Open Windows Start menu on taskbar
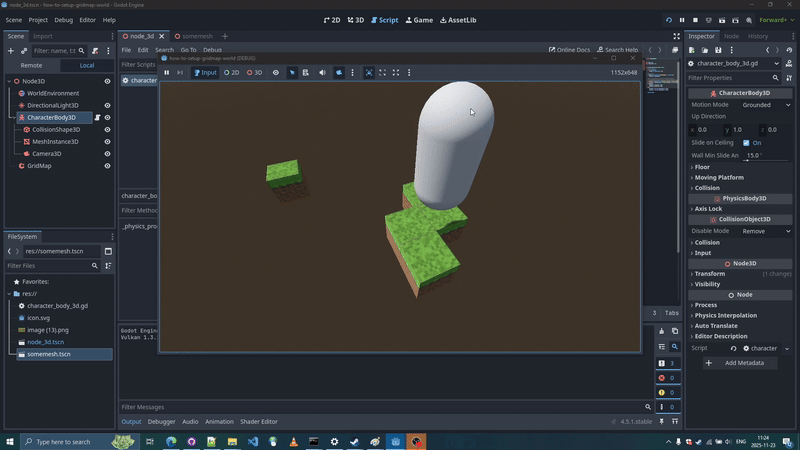The image size is (800, 450). 10,441
